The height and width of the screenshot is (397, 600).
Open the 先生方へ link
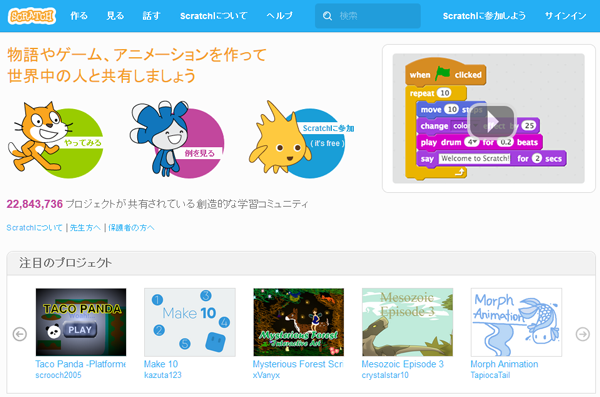coord(85,228)
